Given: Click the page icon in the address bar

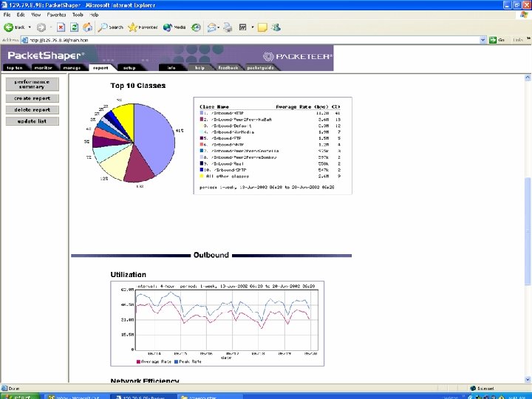Looking at the screenshot, I should [x=24, y=40].
